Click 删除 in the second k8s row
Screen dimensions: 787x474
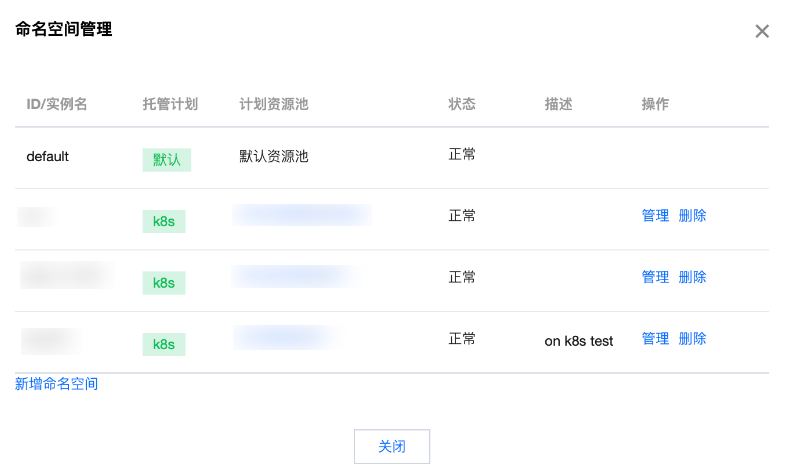click(x=692, y=277)
